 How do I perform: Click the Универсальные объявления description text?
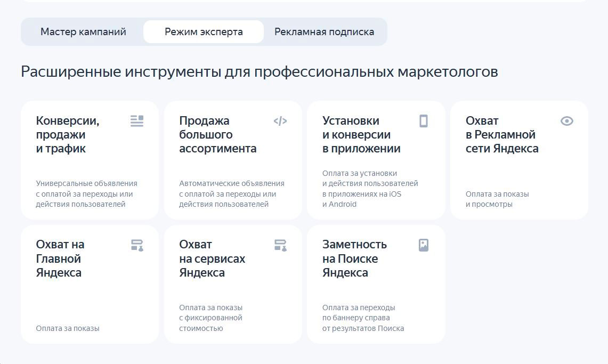[x=86, y=194]
